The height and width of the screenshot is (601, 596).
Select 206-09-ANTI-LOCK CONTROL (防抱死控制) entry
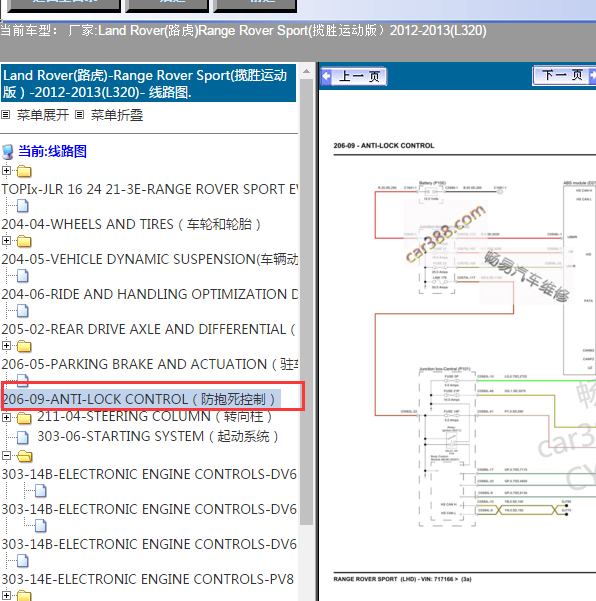coord(141,399)
